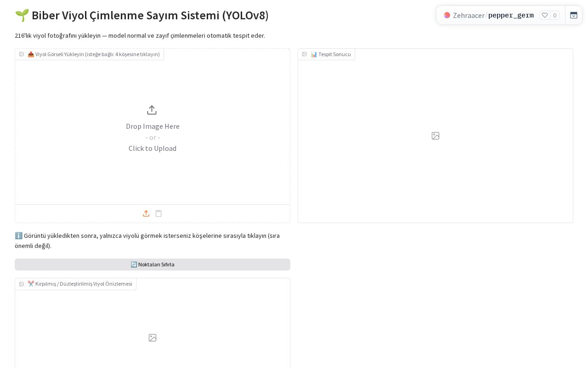This screenshot has width=588, height=368.
Task: Click the Zehraacer avatar icon
Action: pyautogui.click(x=447, y=15)
